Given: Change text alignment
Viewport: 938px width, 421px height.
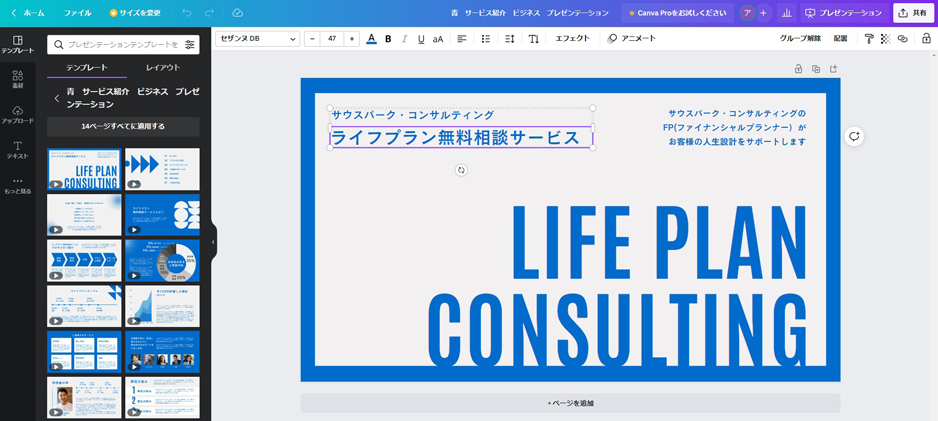Looking at the screenshot, I should (x=462, y=38).
